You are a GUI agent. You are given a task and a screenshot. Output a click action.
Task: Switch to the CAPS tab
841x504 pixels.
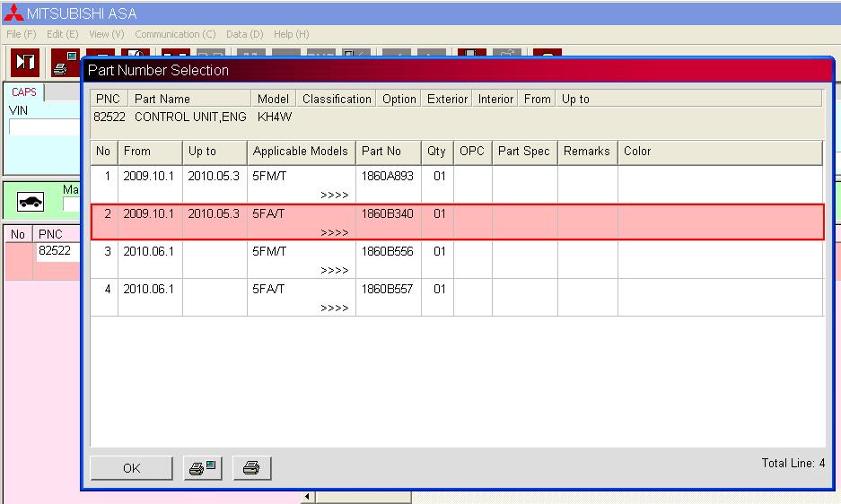pyautogui.click(x=24, y=91)
